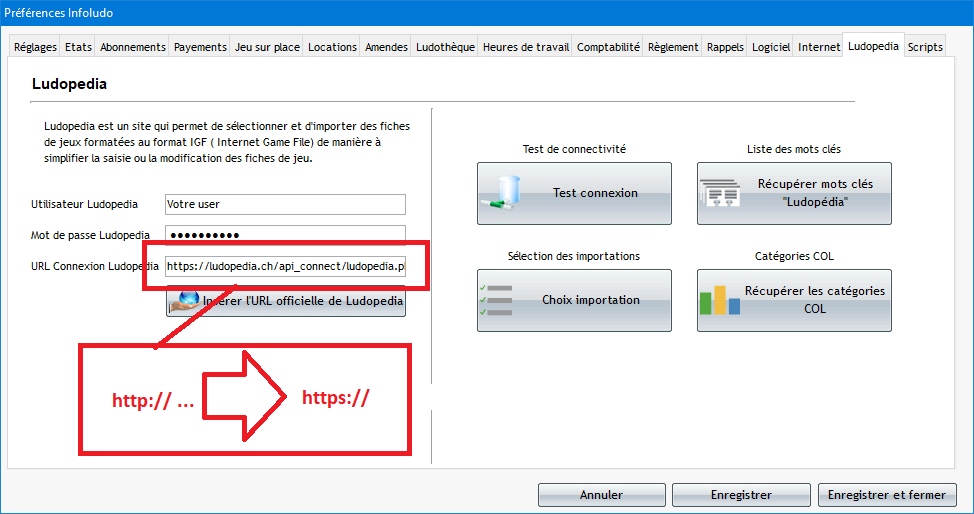Viewport: 974px width, 514px height.
Task: Click the Utilisateur Ludopedia field
Action: [x=285, y=204]
